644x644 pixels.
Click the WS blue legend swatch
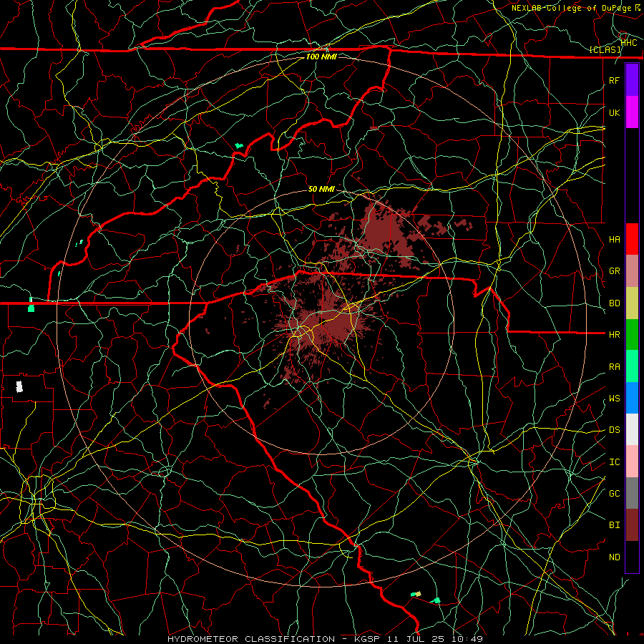coord(632,398)
